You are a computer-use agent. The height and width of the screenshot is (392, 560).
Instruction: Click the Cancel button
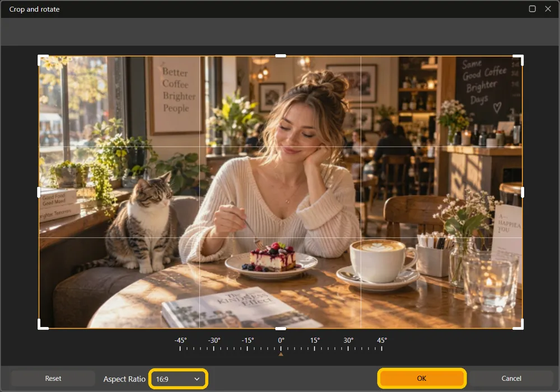pyautogui.click(x=511, y=378)
